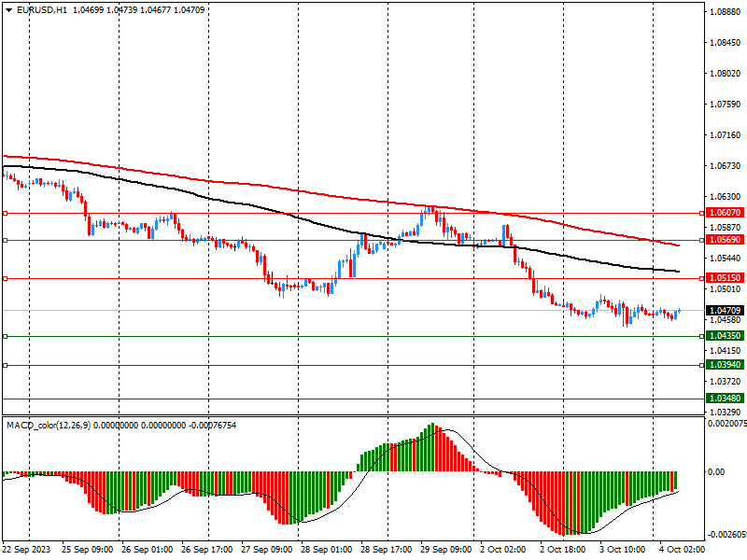747x560 pixels.
Task: Select the left handle of the 1.03940 line
Action: pos(6,365)
